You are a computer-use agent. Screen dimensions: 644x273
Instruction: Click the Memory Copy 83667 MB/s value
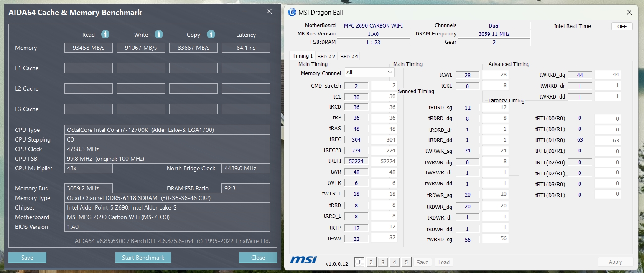click(x=193, y=48)
